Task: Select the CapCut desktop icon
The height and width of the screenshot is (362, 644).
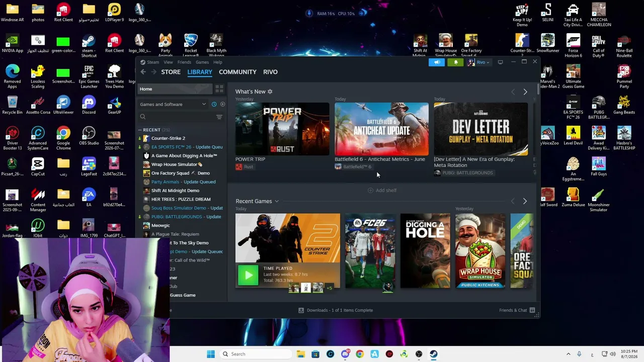Action: click(38, 167)
